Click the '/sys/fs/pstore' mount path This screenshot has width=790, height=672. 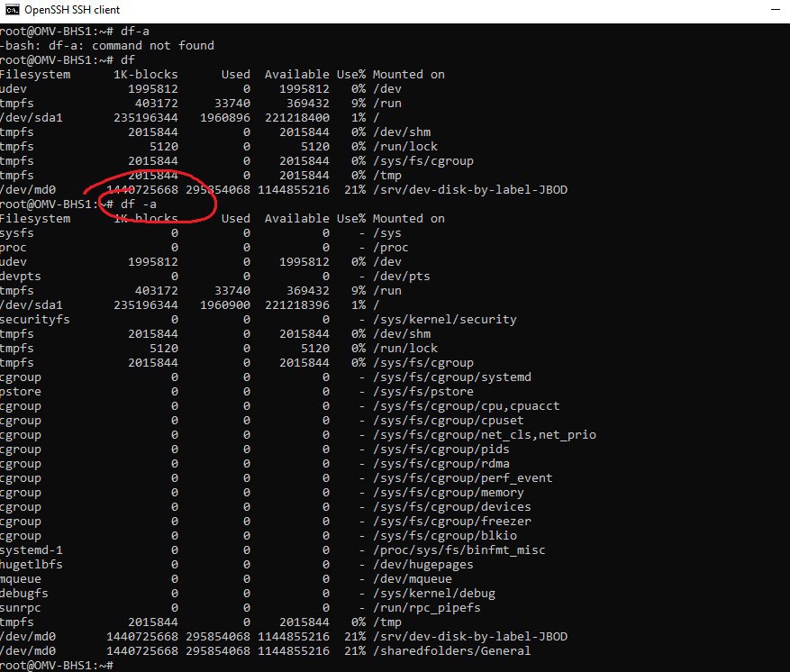point(423,392)
